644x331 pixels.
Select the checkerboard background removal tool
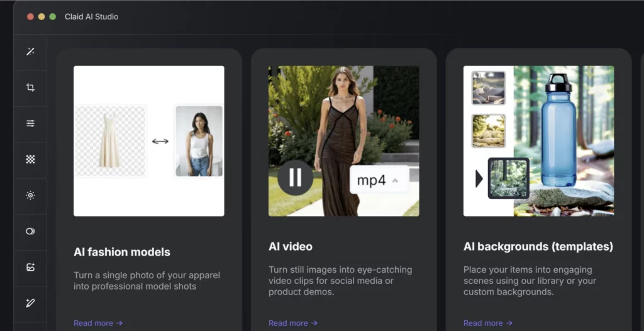click(30, 160)
